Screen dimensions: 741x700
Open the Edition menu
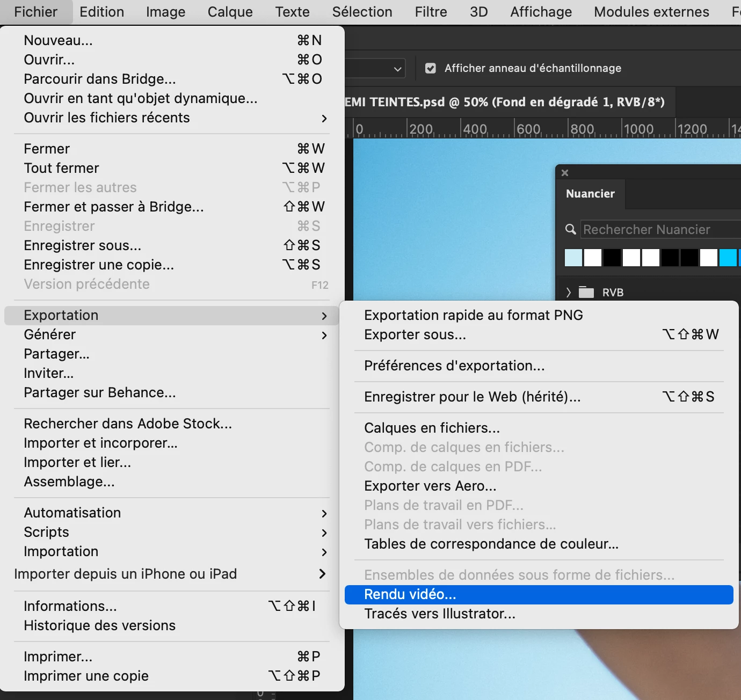102,12
